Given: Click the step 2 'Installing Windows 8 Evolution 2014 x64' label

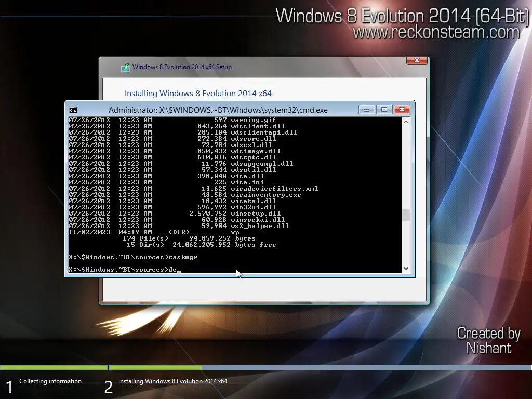Looking at the screenshot, I should [172, 381].
